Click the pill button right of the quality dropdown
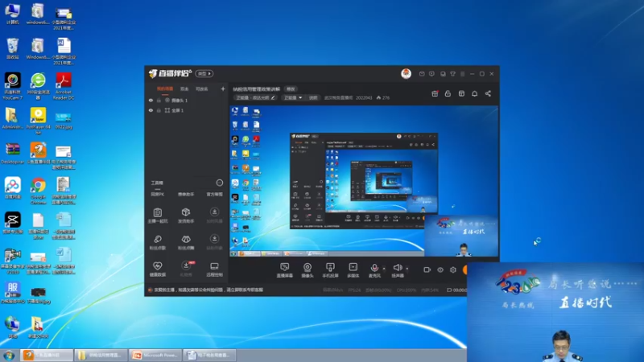 pos(313,97)
